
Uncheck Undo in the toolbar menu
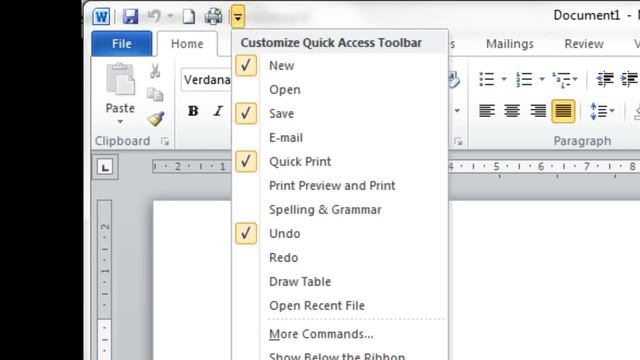click(x=340, y=233)
